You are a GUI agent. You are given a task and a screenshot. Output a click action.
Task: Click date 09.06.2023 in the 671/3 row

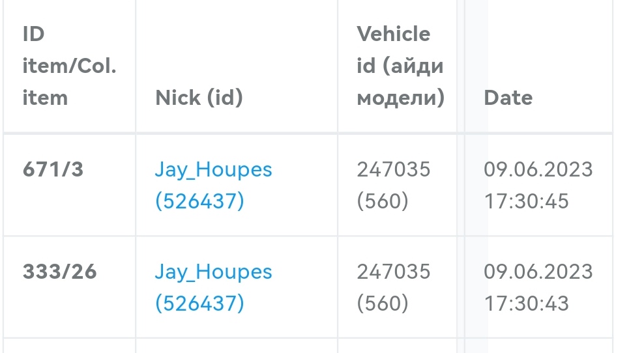coord(538,169)
